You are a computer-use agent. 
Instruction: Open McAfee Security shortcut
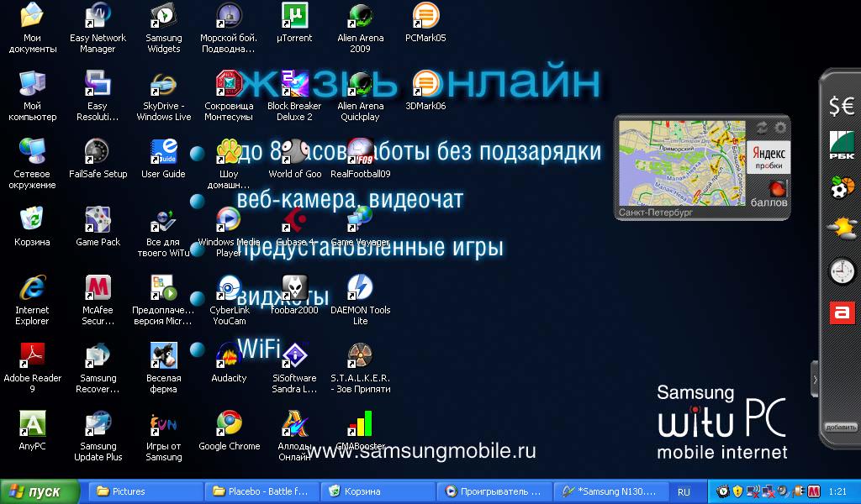pos(98,287)
